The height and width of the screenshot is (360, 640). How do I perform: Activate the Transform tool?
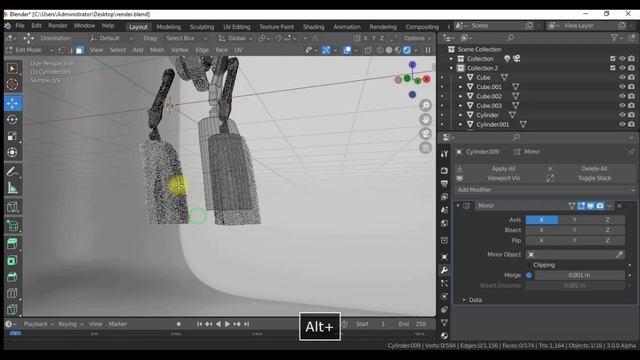[12, 152]
